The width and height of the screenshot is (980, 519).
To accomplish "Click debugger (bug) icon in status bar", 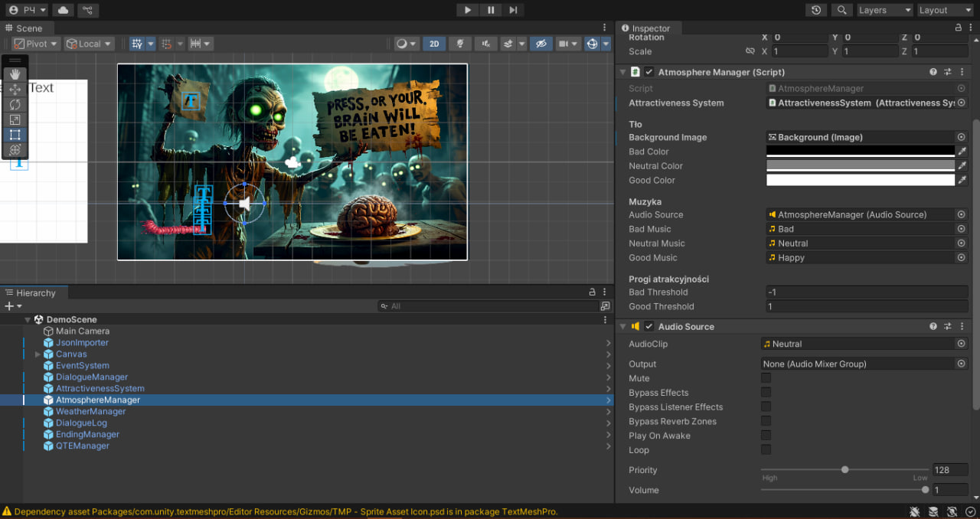I will [x=915, y=511].
